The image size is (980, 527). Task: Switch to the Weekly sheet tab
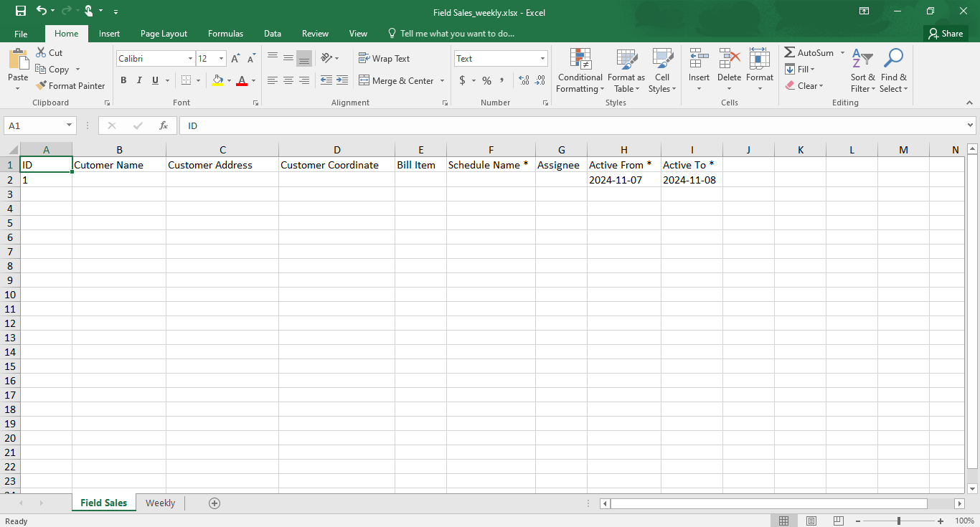[x=160, y=503]
